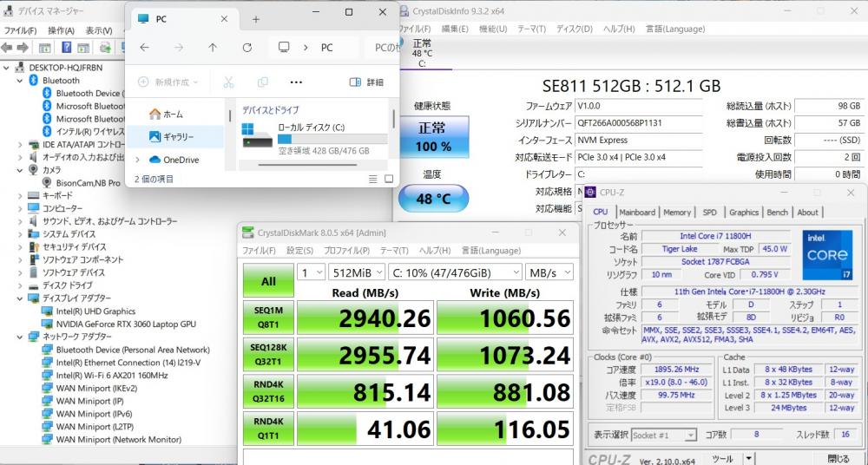Open ディスク(D) menu in CrystalDiskInfo

click(x=574, y=29)
